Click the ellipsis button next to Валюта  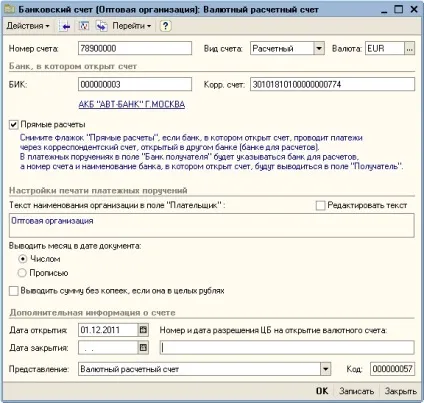coord(410,49)
